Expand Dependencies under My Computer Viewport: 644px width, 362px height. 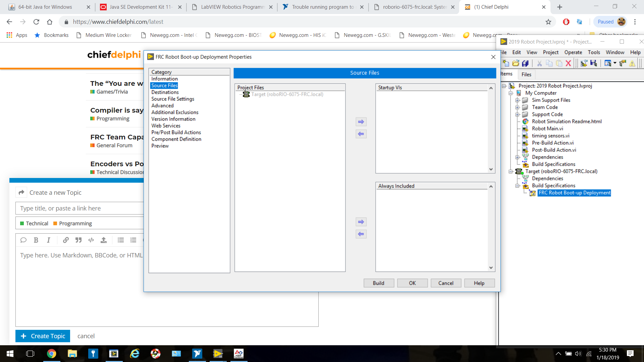pyautogui.click(x=518, y=157)
